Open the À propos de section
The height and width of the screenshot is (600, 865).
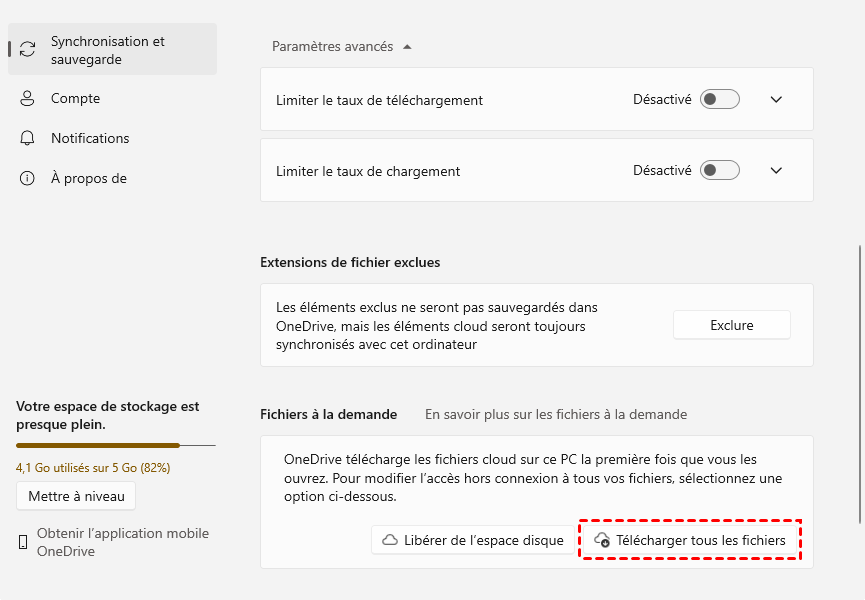click(x=113, y=178)
